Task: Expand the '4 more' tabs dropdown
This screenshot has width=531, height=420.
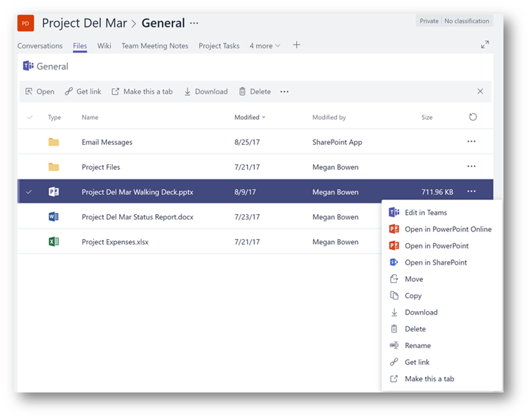Action: (x=265, y=46)
